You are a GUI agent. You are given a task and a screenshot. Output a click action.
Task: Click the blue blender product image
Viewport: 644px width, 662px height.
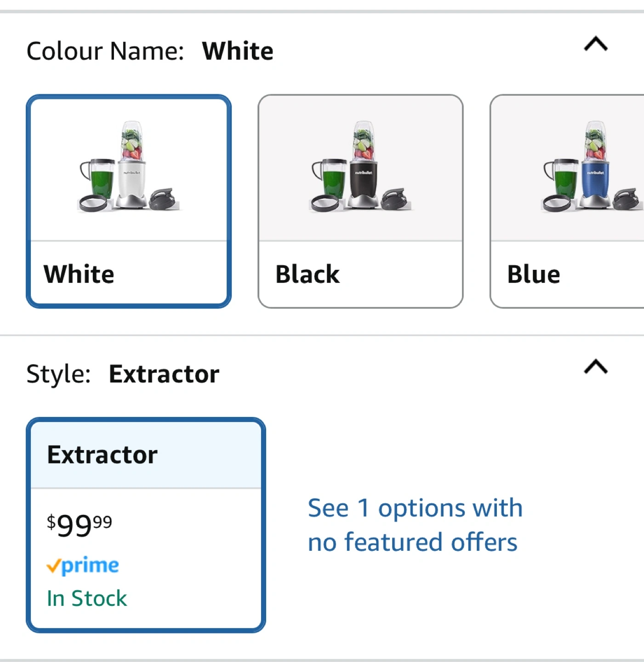point(592,167)
